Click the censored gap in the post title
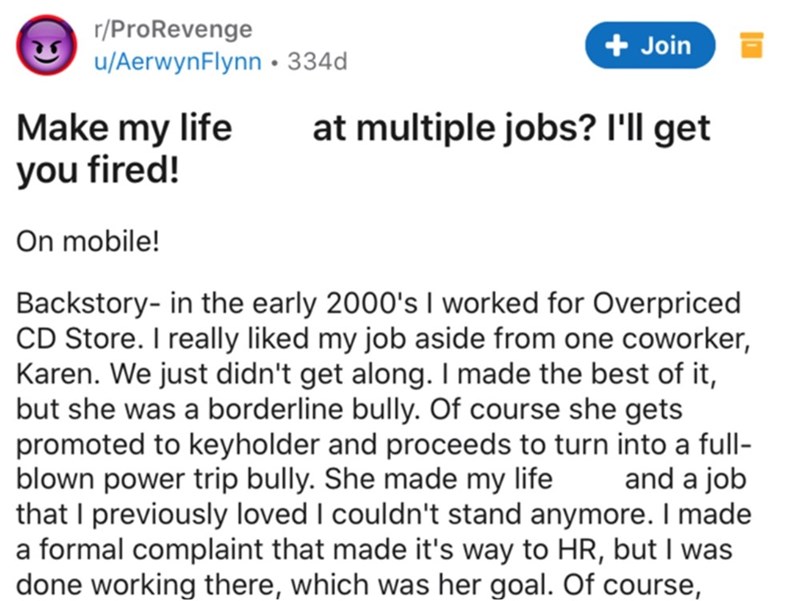Viewport: 800px width, 601px height. click(272, 130)
